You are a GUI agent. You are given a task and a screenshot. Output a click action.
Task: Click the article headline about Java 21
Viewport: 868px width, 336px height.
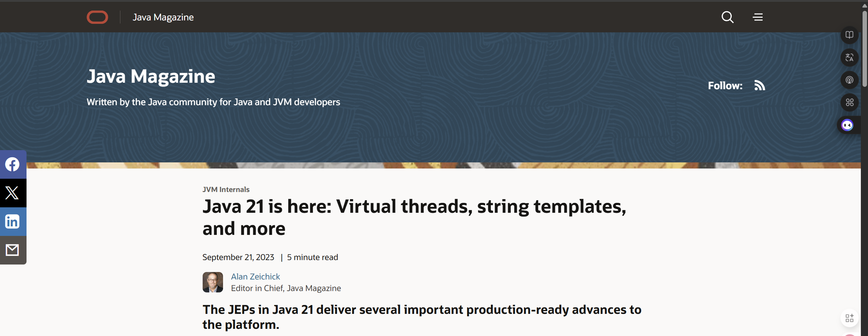click(414, 217)
